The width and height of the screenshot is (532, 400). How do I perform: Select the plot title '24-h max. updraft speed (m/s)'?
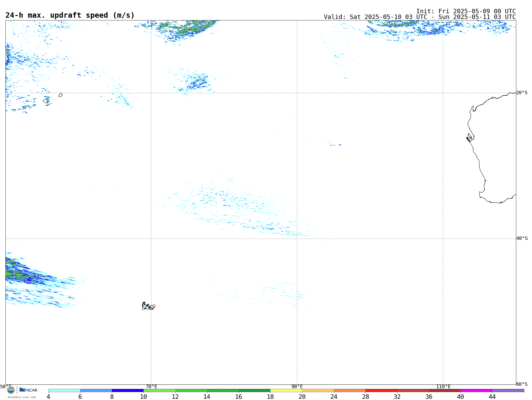pyautogui.click(x=70, y=15)
